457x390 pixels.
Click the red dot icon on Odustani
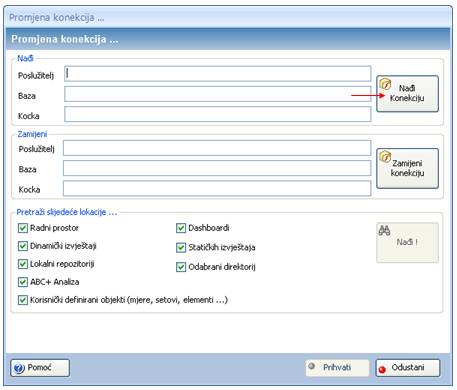point(382,369)
